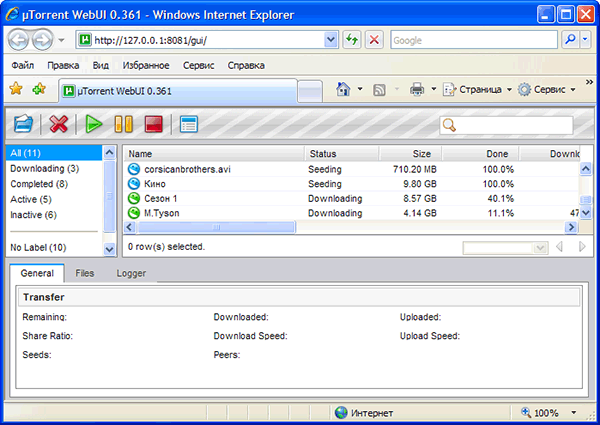Open browser Home page icon

343,90
